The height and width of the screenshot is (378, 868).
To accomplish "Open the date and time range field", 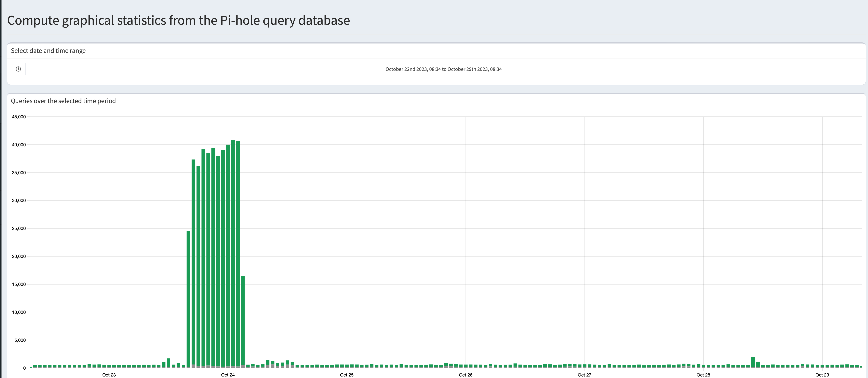I will pos(443,69).
